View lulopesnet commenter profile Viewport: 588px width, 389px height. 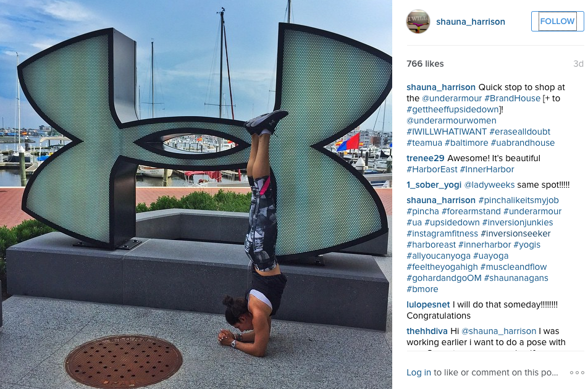click(428, 304)
